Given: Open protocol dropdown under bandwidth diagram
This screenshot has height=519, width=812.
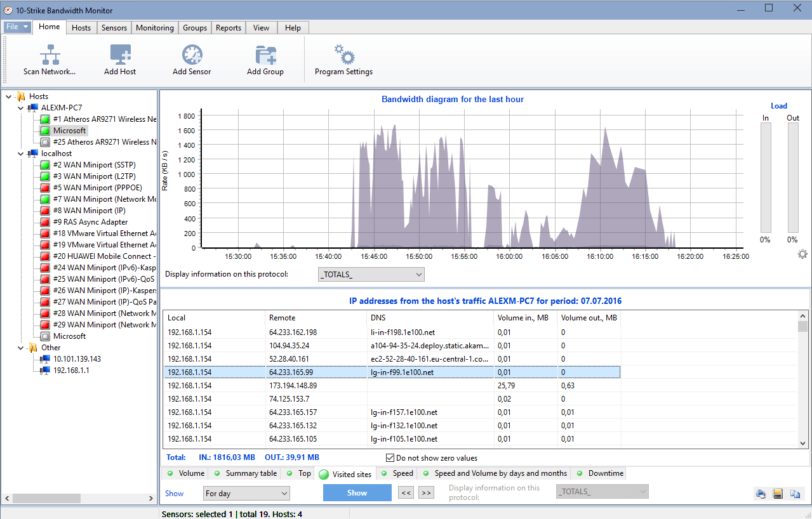Looking at the screenshot, I should click(371, 274).
